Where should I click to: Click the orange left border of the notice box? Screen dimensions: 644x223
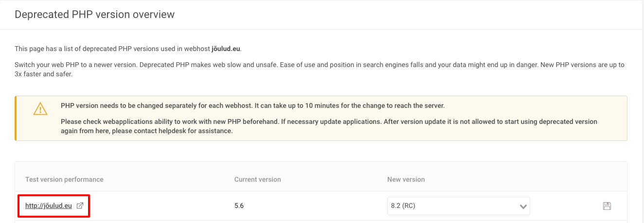coord(16,118)
